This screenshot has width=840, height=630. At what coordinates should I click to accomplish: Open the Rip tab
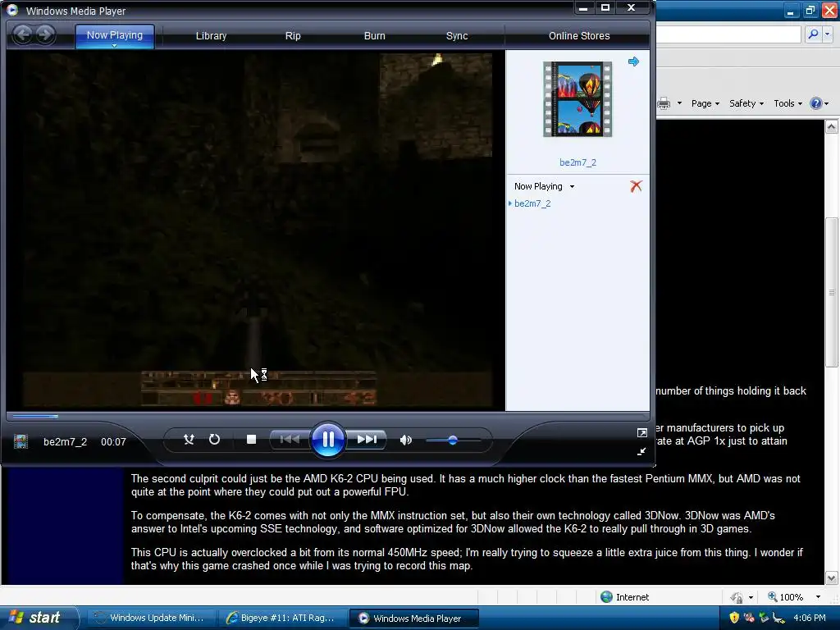point(293,36)
